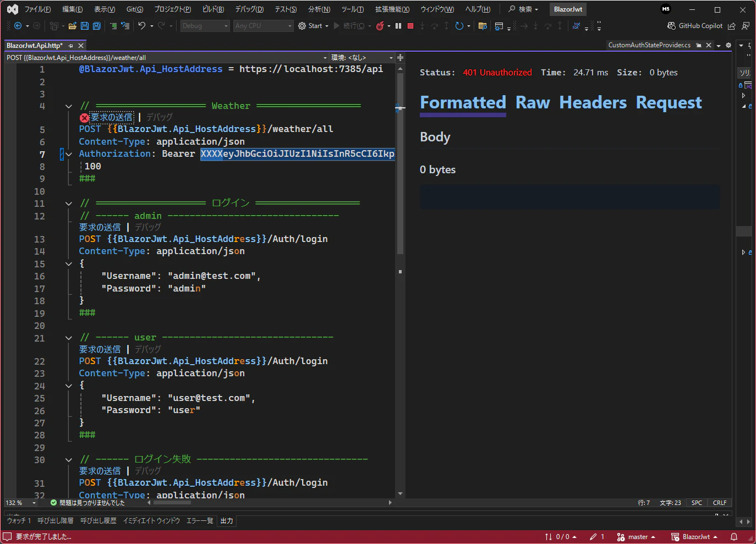Toggle pin on BlazorJwt.Api.http tab
Screen dimensions: 756x544
point(71,46)
